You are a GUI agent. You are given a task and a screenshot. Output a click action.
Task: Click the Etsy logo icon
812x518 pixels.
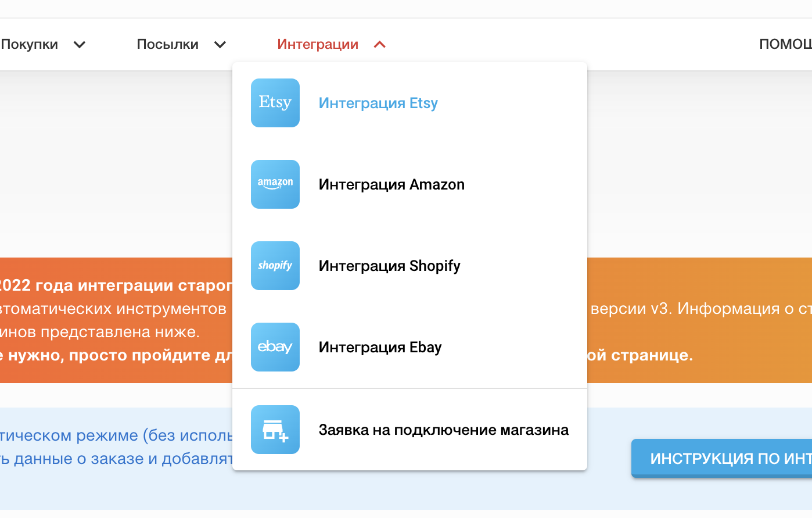pos(275,103)
